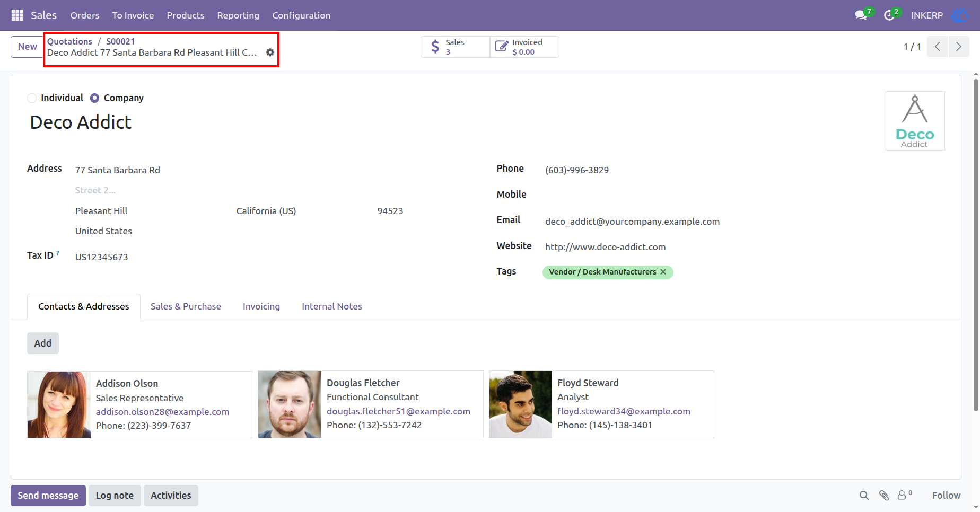Click the search magnifier icon in chatter
The width and height of the screenshot is (980, 512).
tap(864, 496)
